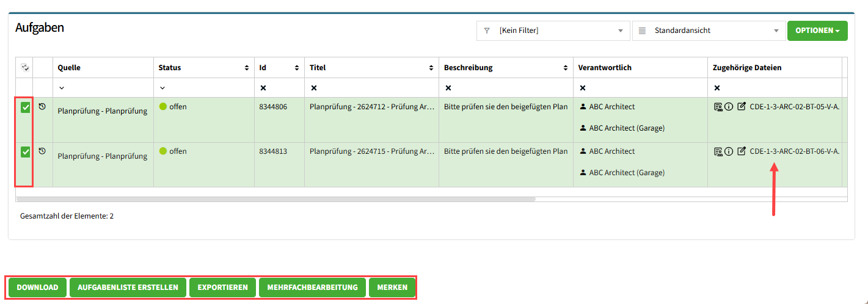
Task: Click description text in row 8344806
Action: click(x=506, y=107)
